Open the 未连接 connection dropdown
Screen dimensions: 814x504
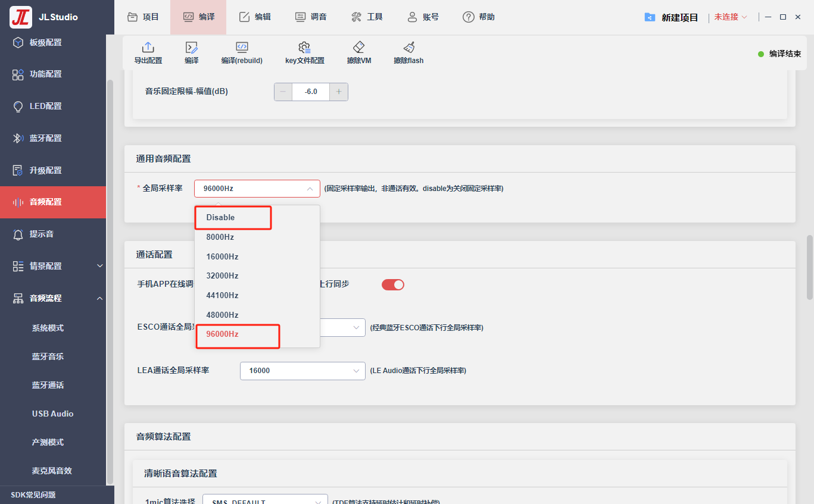point(731,17)
